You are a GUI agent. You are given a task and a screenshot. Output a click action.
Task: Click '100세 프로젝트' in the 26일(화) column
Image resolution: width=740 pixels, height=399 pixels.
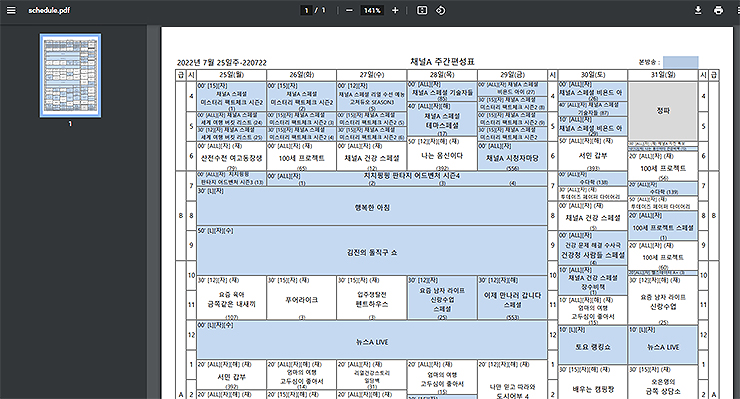pyautogui.click(x=302, y=156)
